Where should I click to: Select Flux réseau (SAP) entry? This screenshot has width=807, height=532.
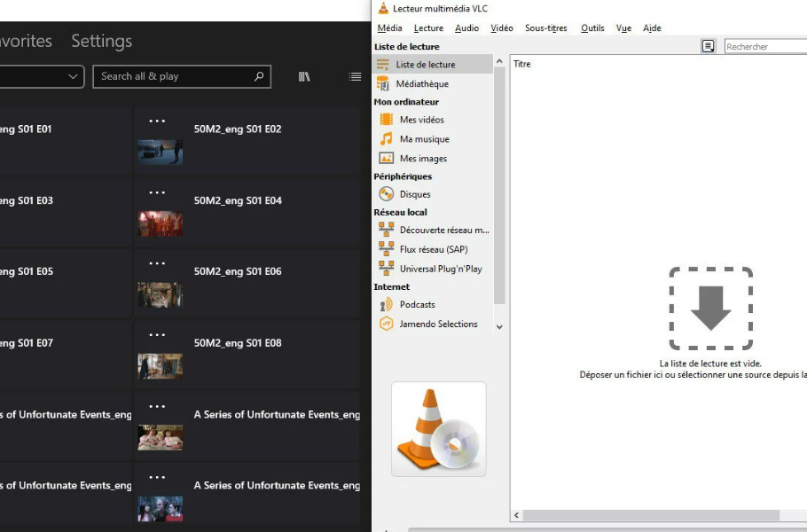click(433, 249)
